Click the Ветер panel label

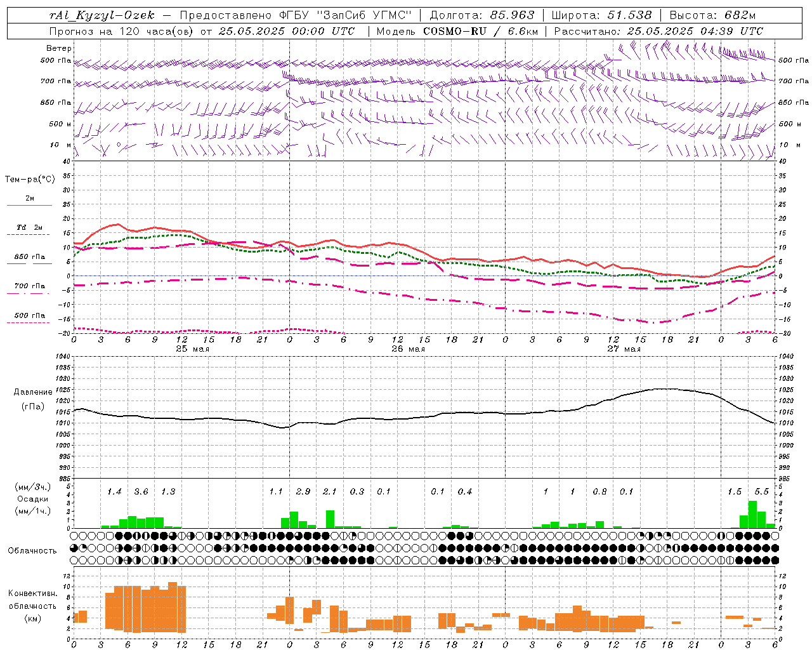click(x=59, y=48)
